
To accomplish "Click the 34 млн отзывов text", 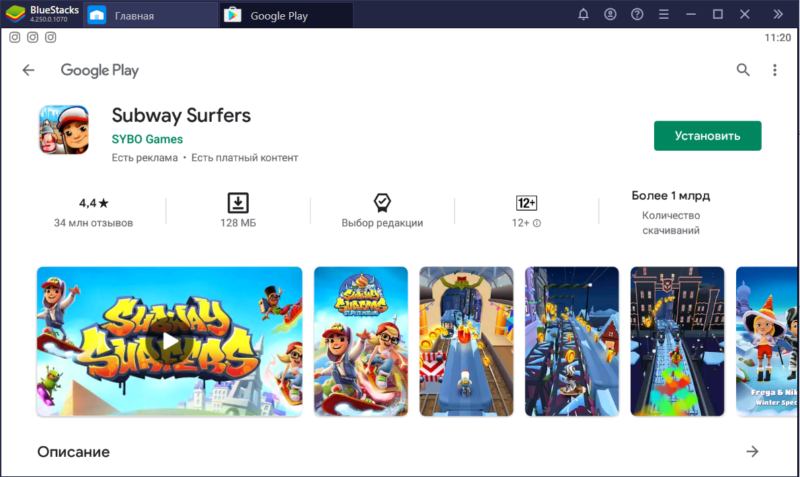I will pyautogui.click(x=93, y=223).
